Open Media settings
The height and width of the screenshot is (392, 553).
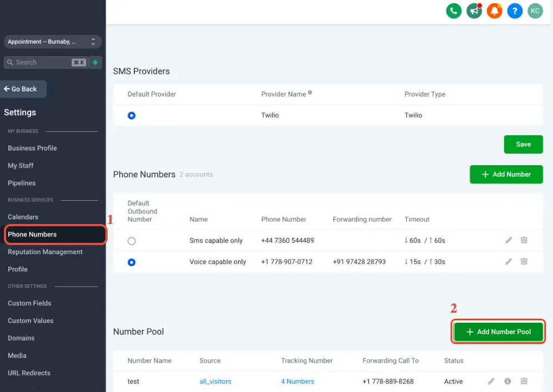point(17,355)
